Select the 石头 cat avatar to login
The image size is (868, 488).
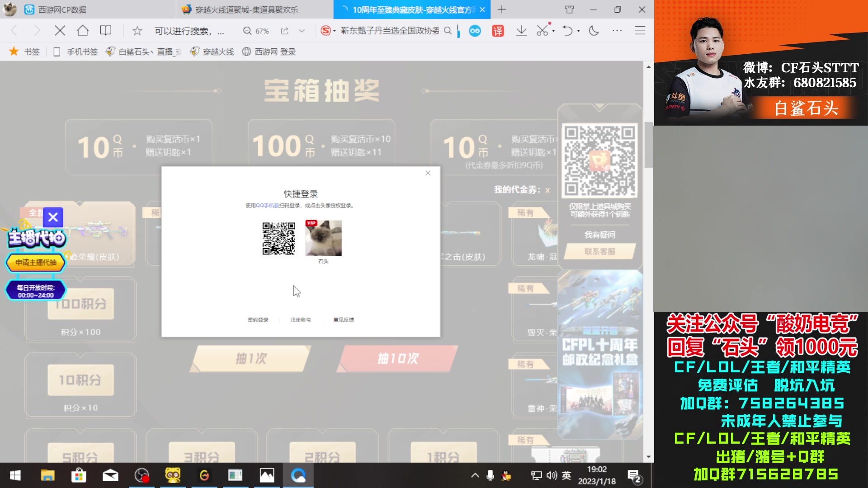[323, 238]
